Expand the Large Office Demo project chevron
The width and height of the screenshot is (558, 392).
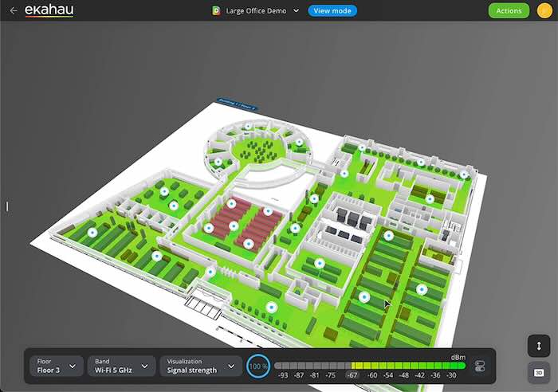click(x=297, y=10)
